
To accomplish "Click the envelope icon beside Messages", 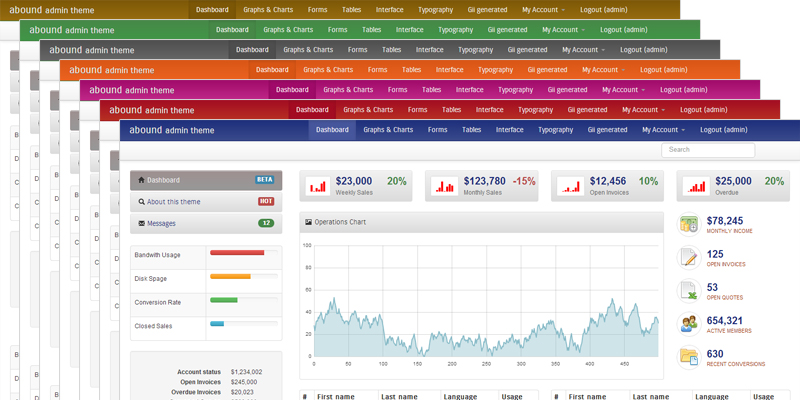I will click(x=141, y=223).
